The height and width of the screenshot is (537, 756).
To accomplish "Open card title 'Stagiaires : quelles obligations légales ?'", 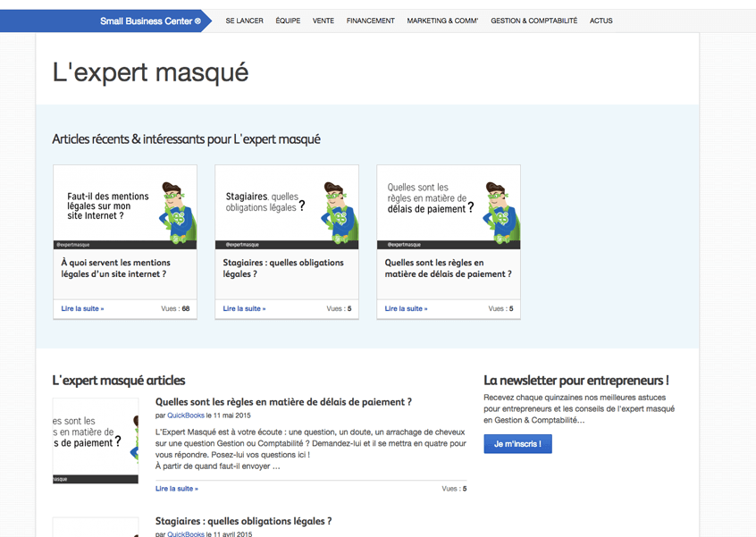I will coord(283,268).
